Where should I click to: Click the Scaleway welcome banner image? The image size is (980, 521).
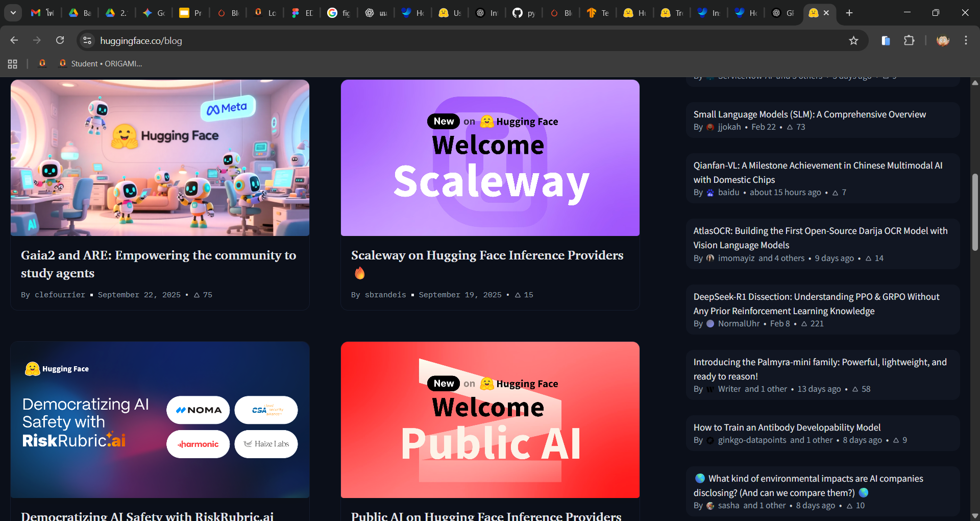[490, 158]
